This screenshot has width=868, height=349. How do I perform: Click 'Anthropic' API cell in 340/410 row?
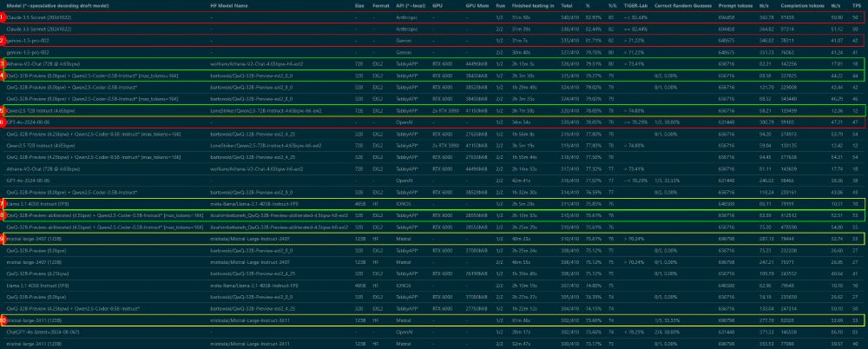pos(405,17)
